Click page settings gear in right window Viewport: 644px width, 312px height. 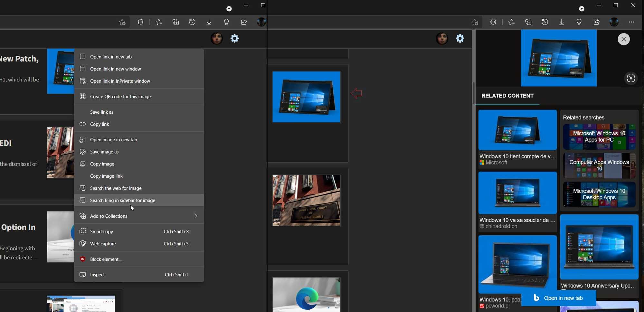(x=460, y=39)
